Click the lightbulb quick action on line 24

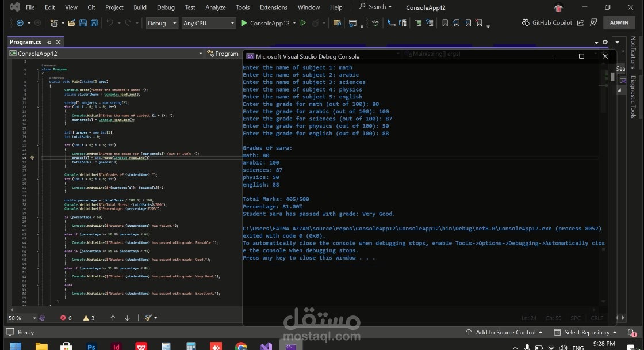(32, 158)
